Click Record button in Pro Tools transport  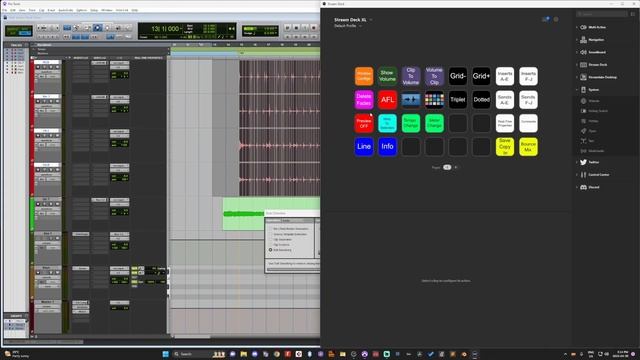tap(314, 28)
